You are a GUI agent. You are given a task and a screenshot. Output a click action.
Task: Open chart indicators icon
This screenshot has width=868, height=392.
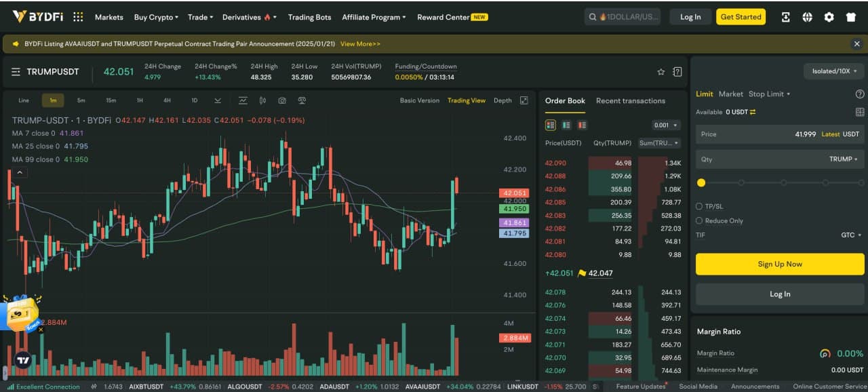coord(243,100)
